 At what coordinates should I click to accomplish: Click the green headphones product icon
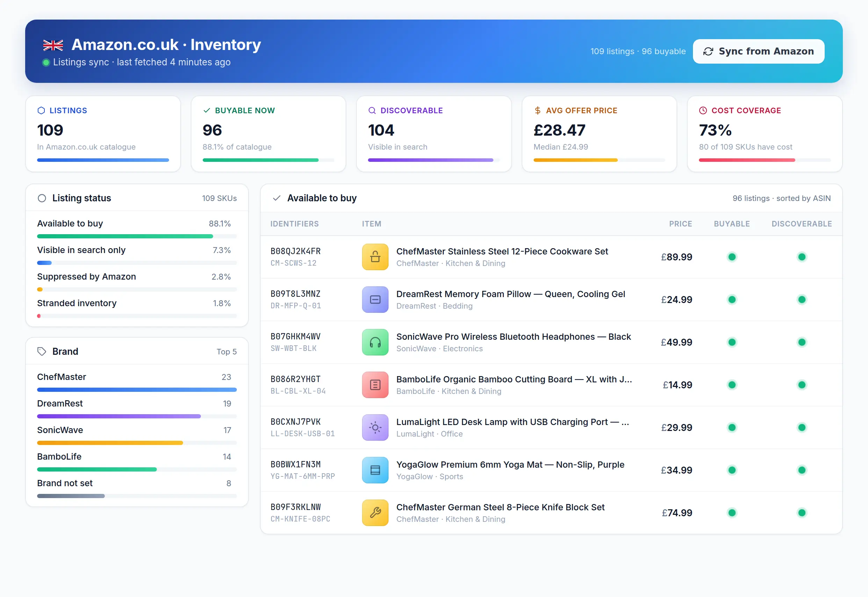pos(375,342)
